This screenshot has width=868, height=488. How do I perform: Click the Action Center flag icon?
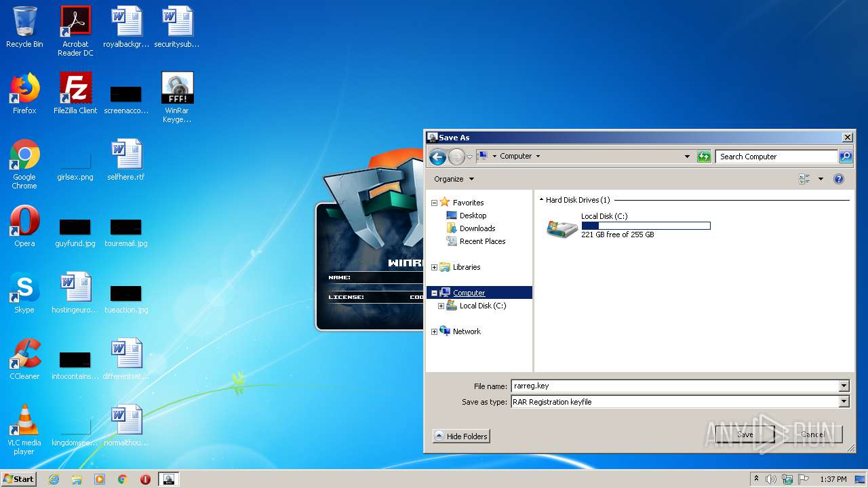click(x=803, y=479)
